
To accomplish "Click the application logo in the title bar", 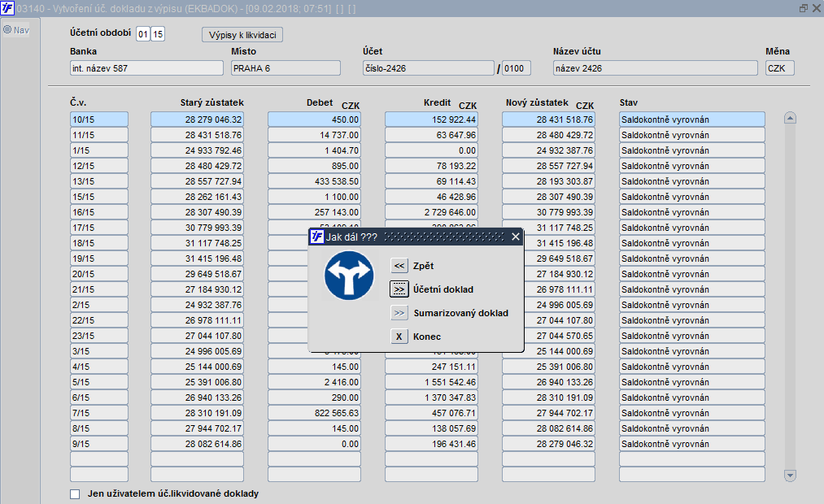I will [7, 8].
